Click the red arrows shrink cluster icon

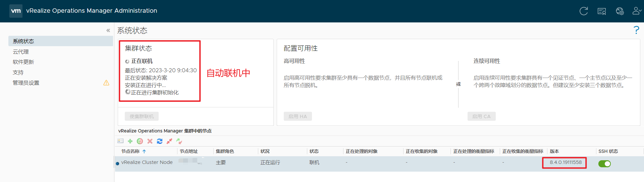pyautogui.click(x=169, y=141)
